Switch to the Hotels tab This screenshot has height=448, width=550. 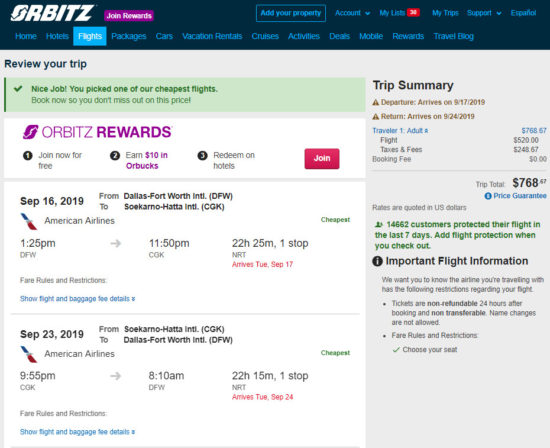click(57, 36)
